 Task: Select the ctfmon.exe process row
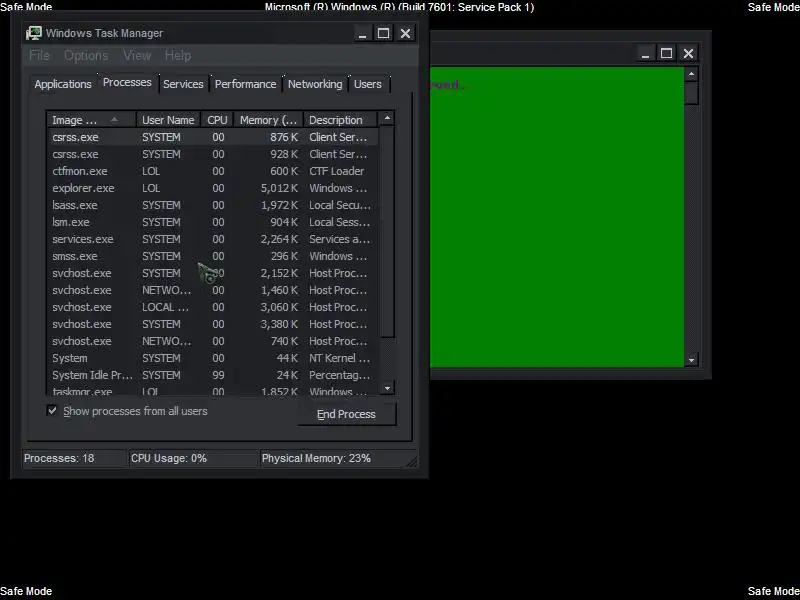click(213, 171)
